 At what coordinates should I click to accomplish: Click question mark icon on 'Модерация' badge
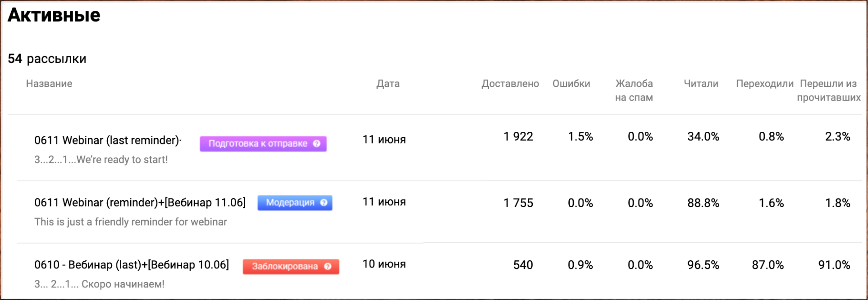pyautogui.click(x=324, y=203)
